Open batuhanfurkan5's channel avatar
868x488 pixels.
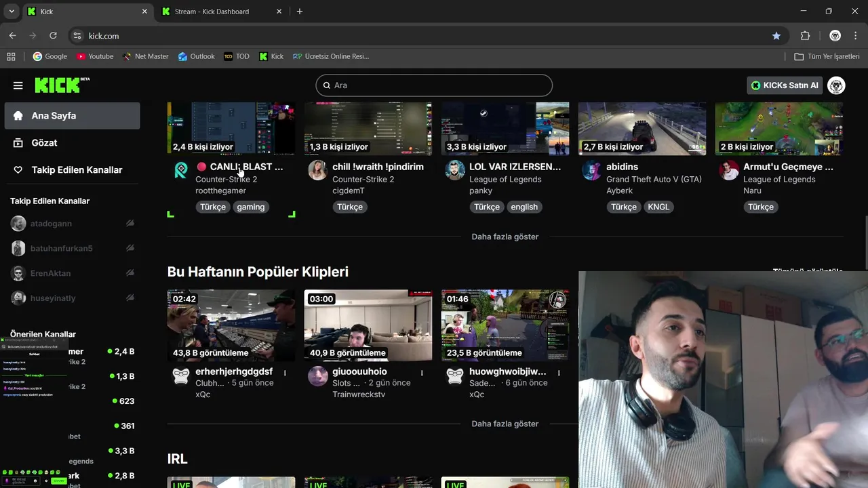(18, 248)
